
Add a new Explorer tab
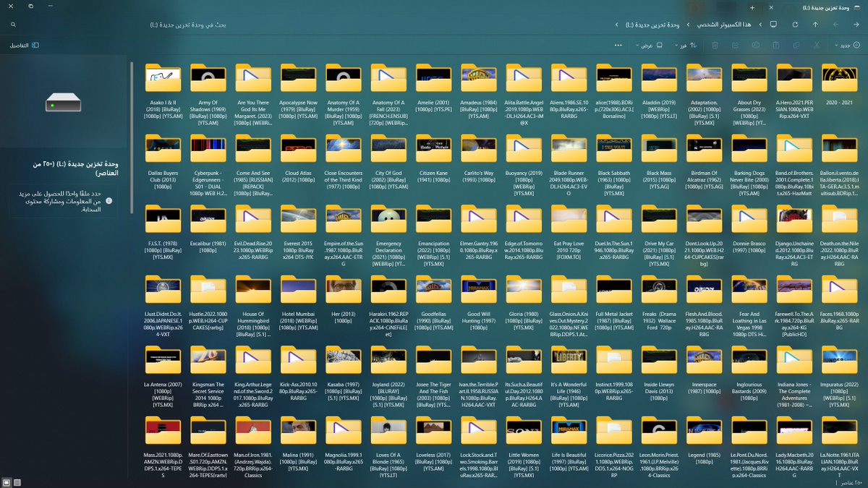[x=752, y=7]
